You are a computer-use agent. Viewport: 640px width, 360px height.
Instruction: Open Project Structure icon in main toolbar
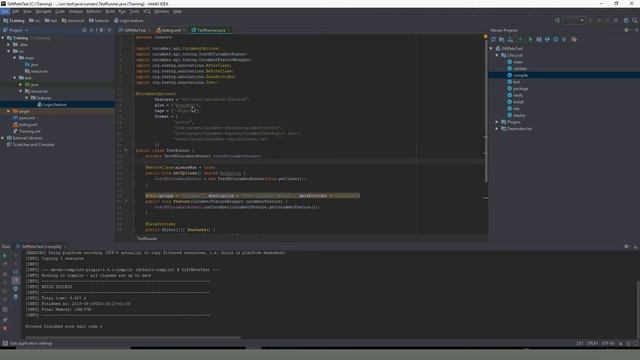click(626, 20)
